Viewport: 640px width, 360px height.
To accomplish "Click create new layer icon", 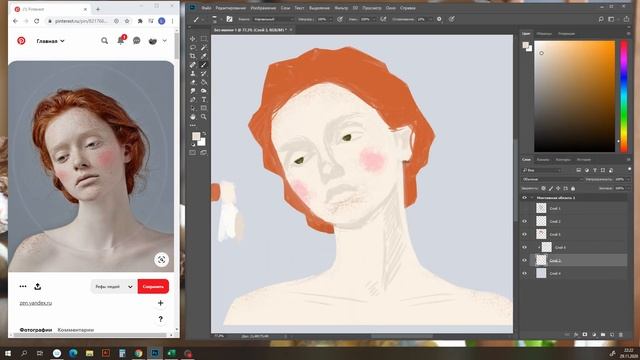I will (x=612, y=334).
